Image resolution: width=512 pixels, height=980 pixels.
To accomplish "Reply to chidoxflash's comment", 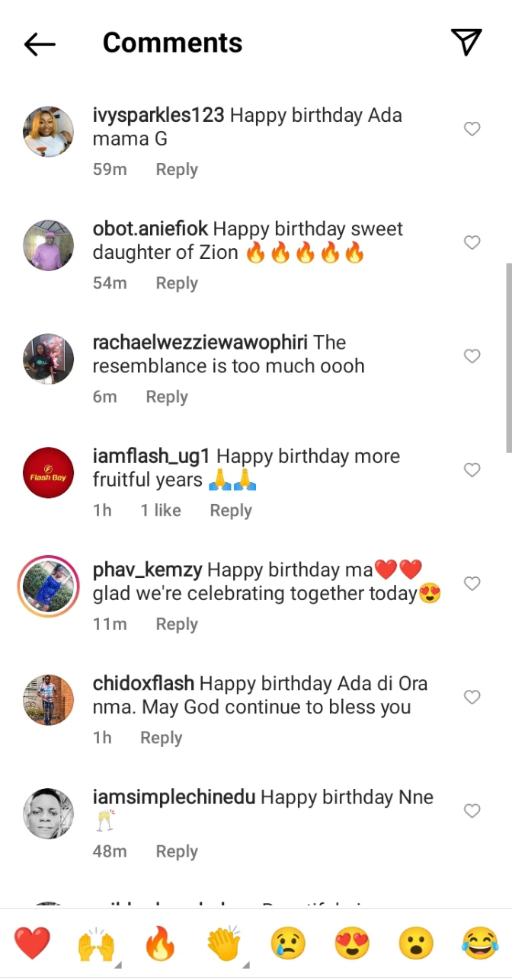I will coord(161,738).
